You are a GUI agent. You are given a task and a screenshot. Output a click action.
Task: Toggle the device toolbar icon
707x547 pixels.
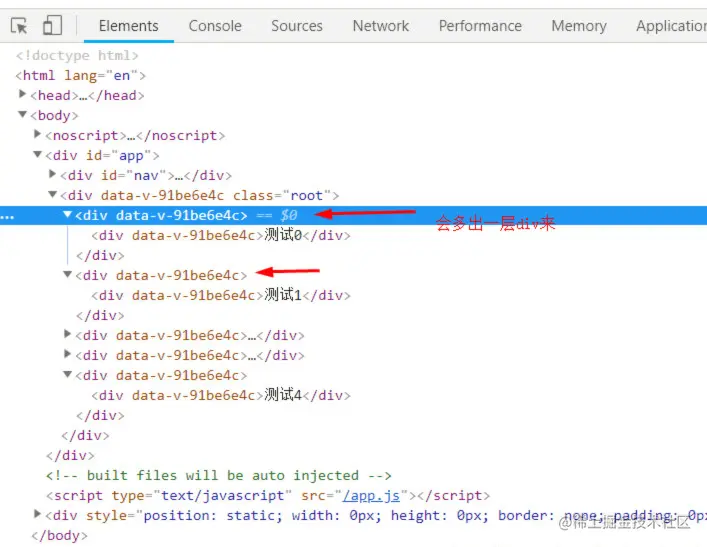point(52,25)
